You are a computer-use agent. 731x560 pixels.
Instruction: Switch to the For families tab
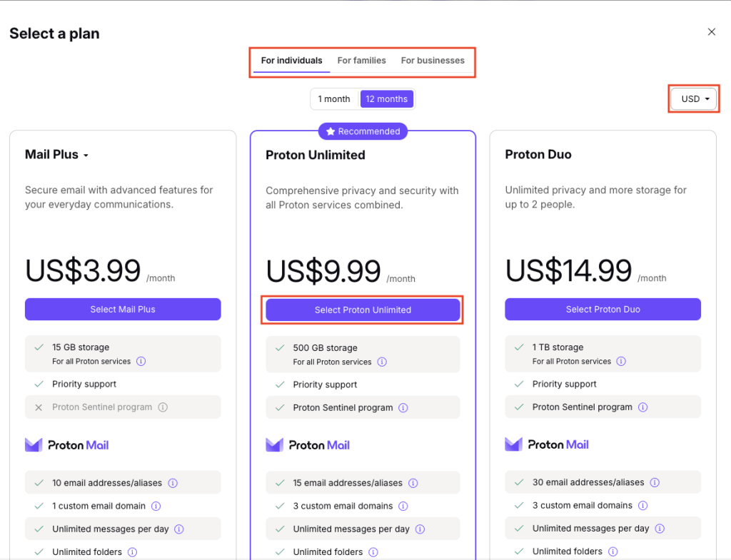tap(361, 61)
